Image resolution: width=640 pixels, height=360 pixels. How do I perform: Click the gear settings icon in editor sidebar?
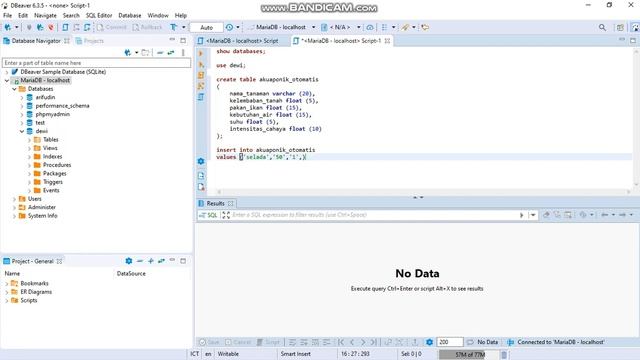point(201,161)
